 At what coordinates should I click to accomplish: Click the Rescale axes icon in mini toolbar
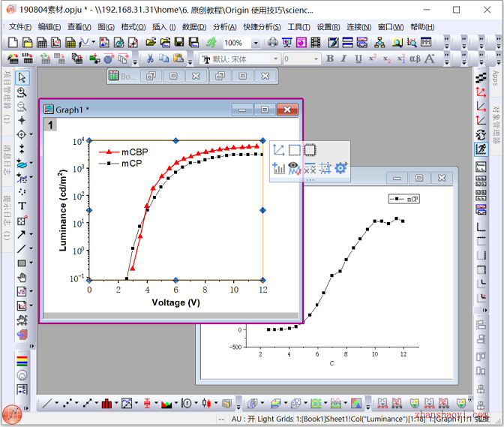pyautogui.click(x=279, y=150)
